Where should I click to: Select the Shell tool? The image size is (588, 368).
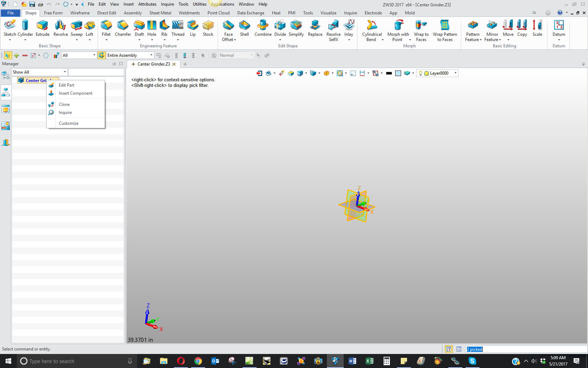click(x=244, y=28)
